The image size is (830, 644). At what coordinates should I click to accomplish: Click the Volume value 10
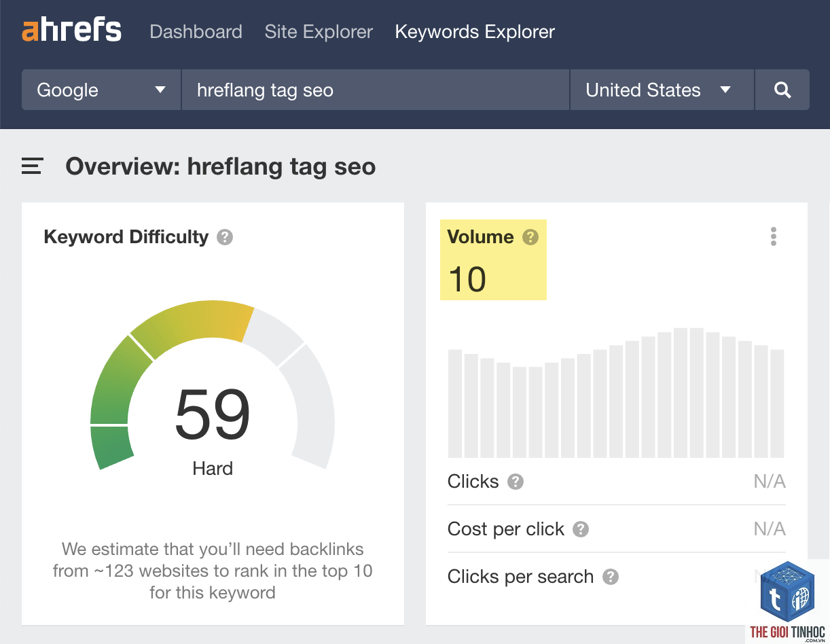click(467, 279)
